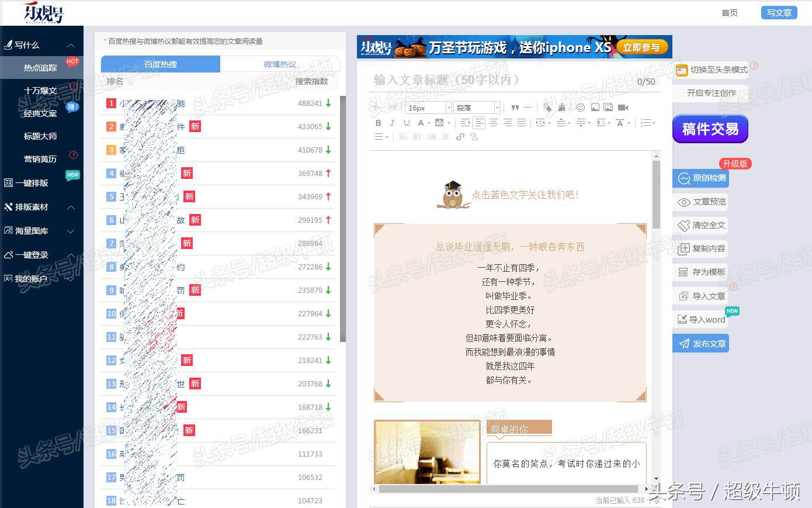The height and width of the screenshot is (508, 812).
Task: Insert a horizontal divider line
Action: [x=528, y=108]
